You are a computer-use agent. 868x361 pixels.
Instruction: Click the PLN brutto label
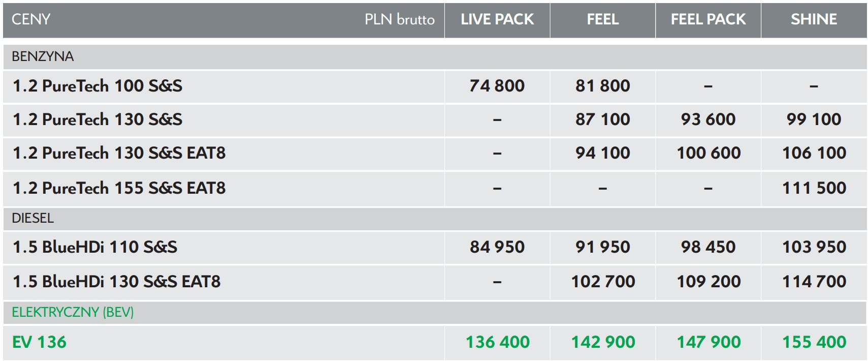(399, 20)
